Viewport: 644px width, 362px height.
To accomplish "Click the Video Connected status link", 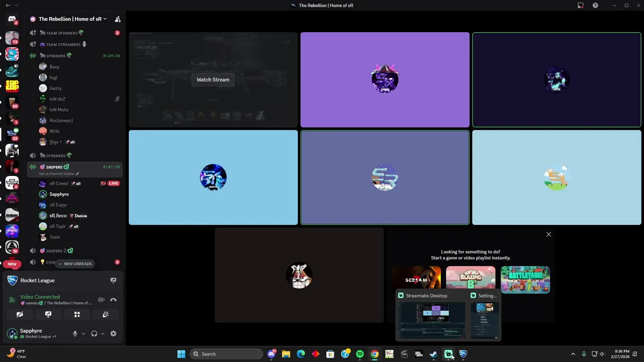I will 40,297.
